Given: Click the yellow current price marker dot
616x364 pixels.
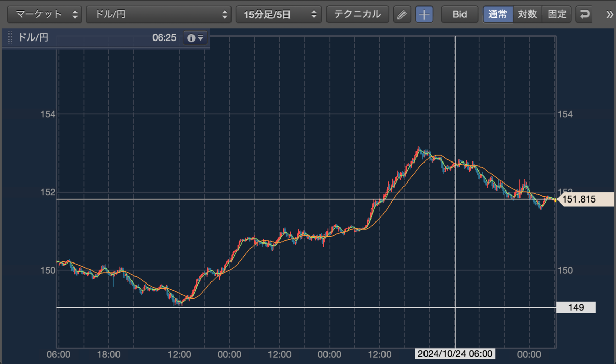Looking at the screenshot, I should coord(555,200).
